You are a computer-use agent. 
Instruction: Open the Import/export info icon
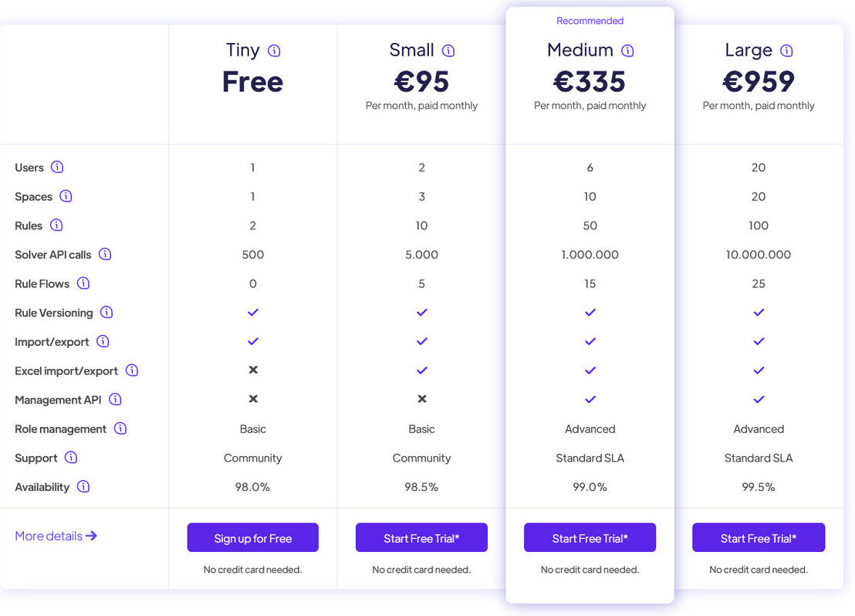pos(105,341)
